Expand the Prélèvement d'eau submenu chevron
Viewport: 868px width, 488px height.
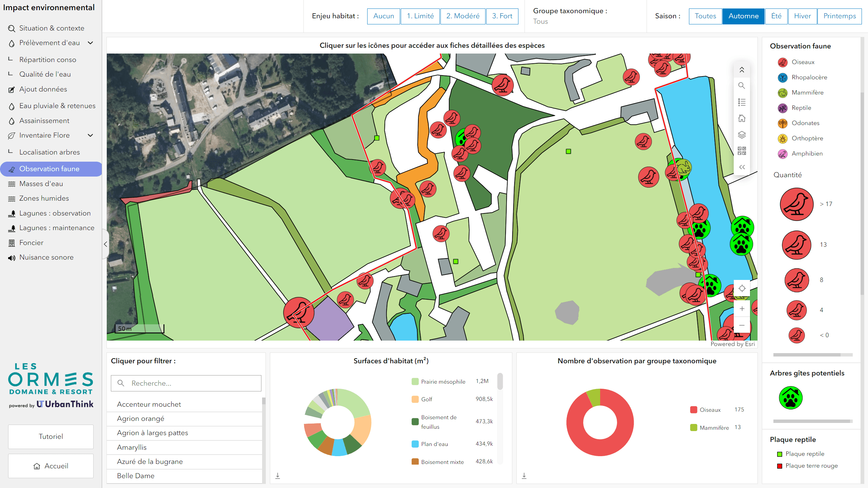(91, 43)
